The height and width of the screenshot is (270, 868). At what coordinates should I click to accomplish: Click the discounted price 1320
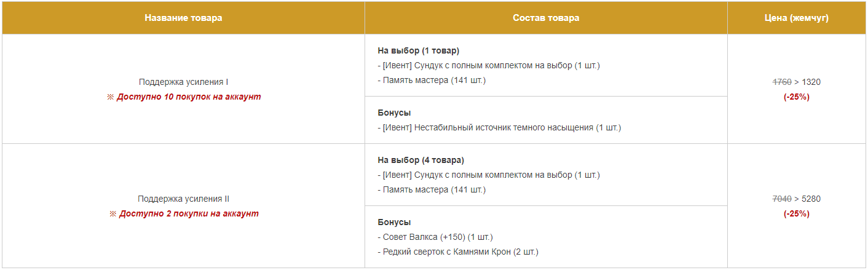[811, 82]
